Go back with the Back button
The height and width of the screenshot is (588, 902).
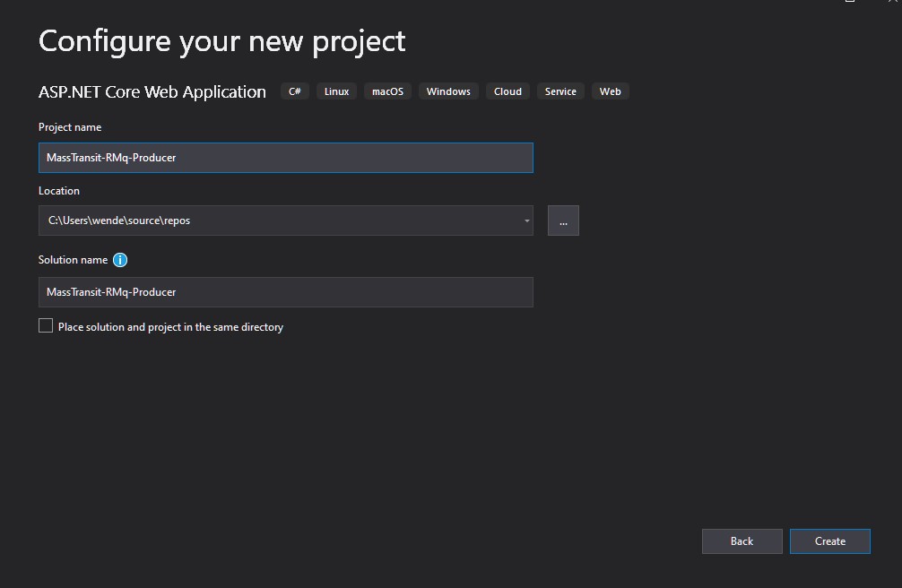pyautogui.click(x=742, y=541)
